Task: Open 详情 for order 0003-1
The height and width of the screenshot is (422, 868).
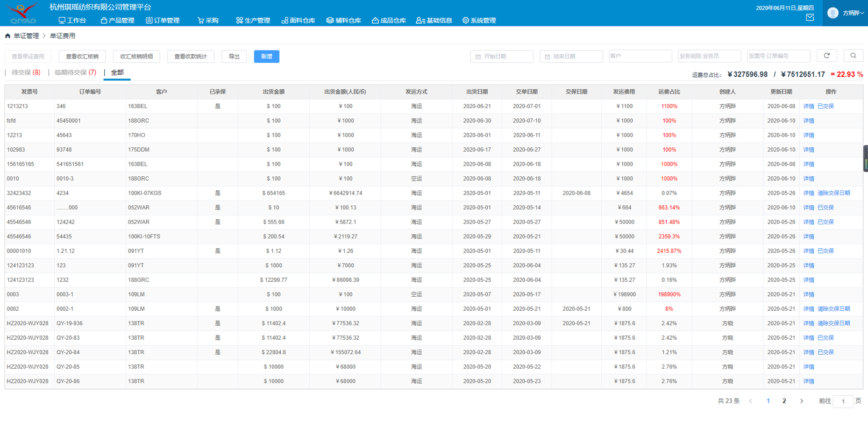Action: (809, 295)
